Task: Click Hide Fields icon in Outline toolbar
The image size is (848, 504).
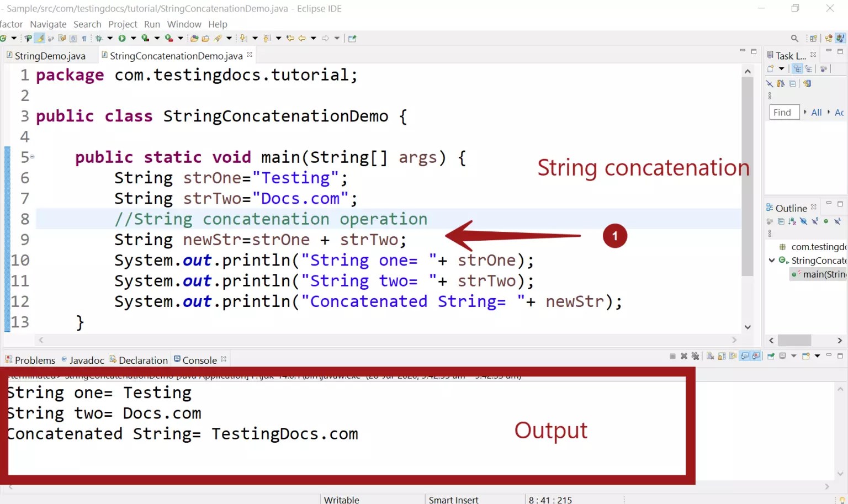Action: tap(803, 221)
